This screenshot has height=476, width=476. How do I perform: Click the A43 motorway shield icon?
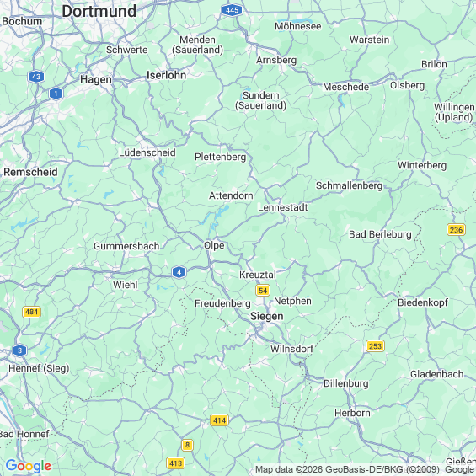click(x=36, y=77)
